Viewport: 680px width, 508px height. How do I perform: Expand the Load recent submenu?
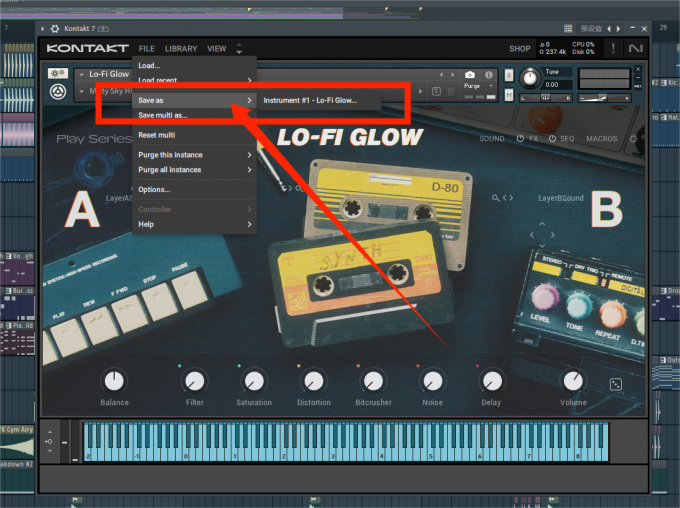pos(249,80)
